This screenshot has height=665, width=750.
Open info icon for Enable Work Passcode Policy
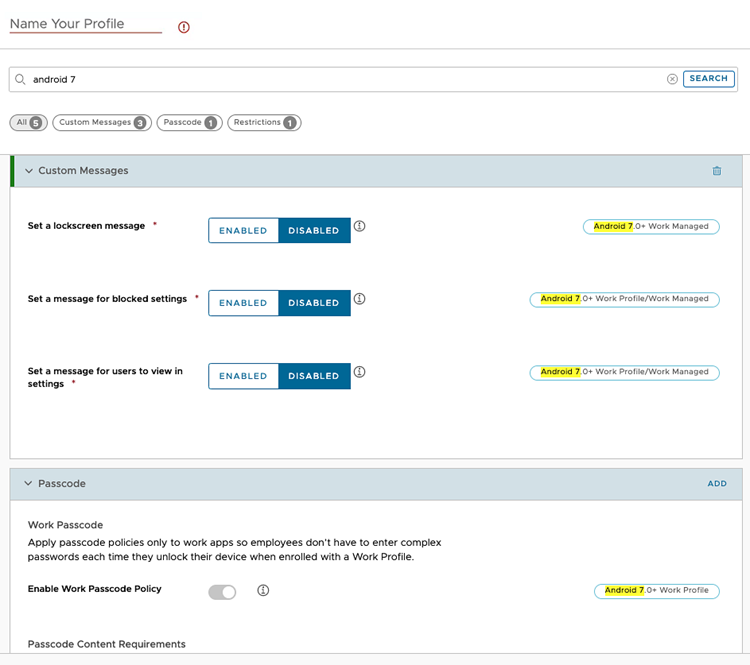click(263, 590)
